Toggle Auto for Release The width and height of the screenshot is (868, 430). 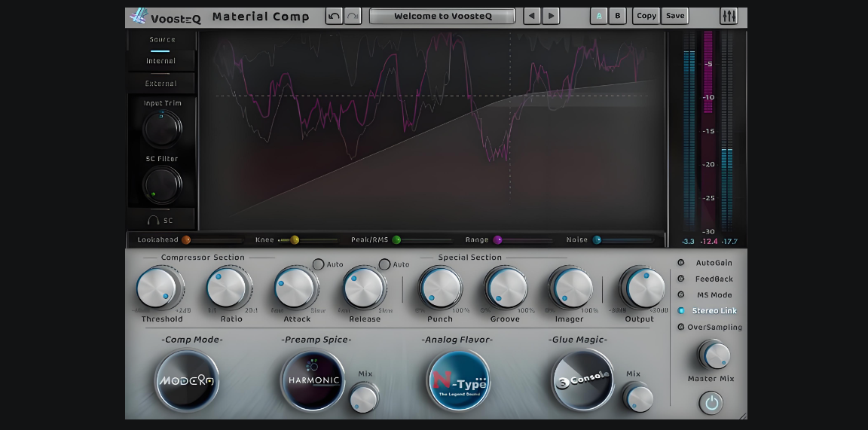coord(385,264)
